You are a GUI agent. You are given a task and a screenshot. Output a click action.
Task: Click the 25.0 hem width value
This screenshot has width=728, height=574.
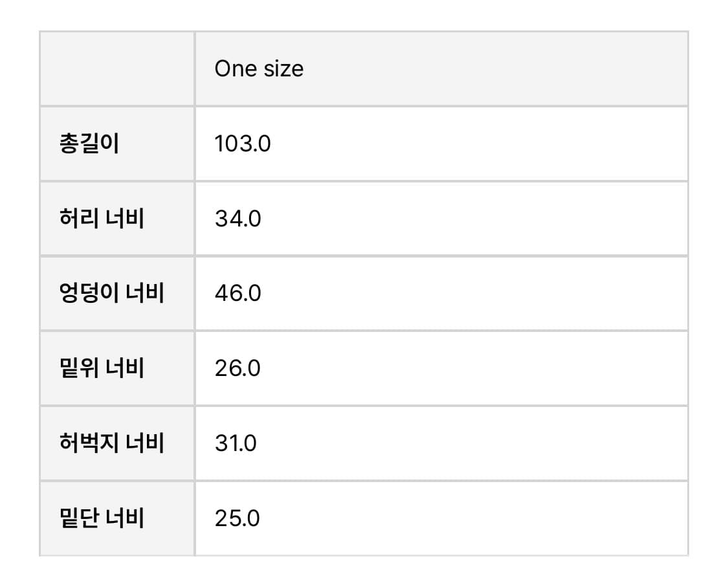[237, 518]
